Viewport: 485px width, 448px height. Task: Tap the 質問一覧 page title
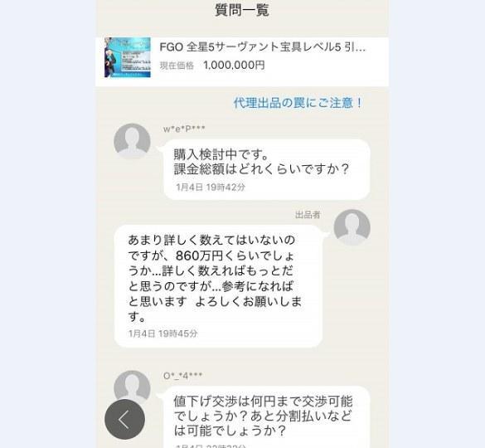click(x=242, y=10)
